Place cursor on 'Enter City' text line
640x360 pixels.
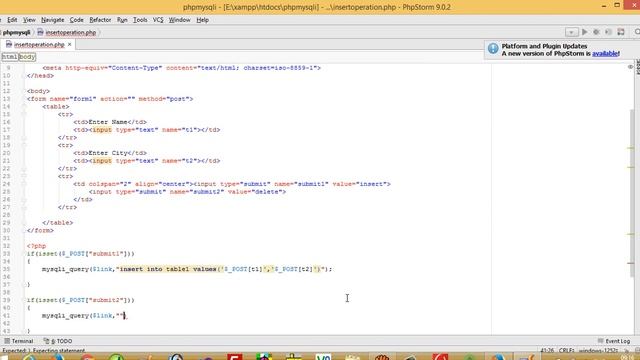coord(108,153)
